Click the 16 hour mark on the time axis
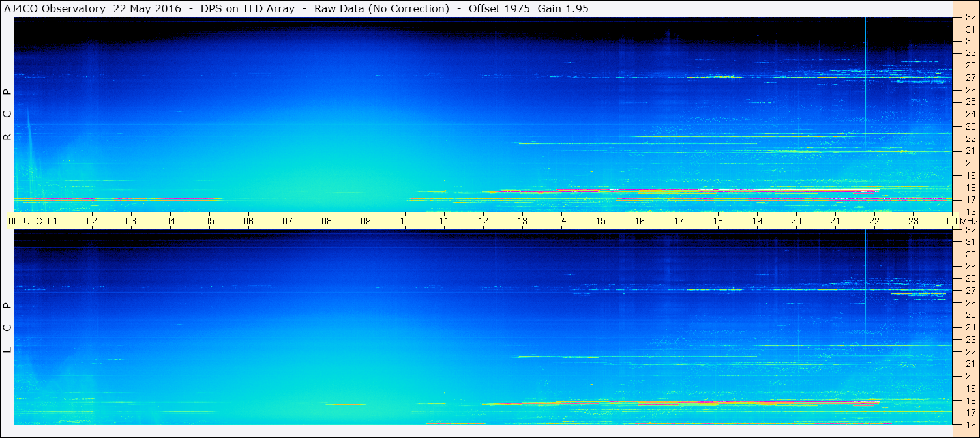Image resolution: width=980 pixels, height=438 pixels. point(640,221)
